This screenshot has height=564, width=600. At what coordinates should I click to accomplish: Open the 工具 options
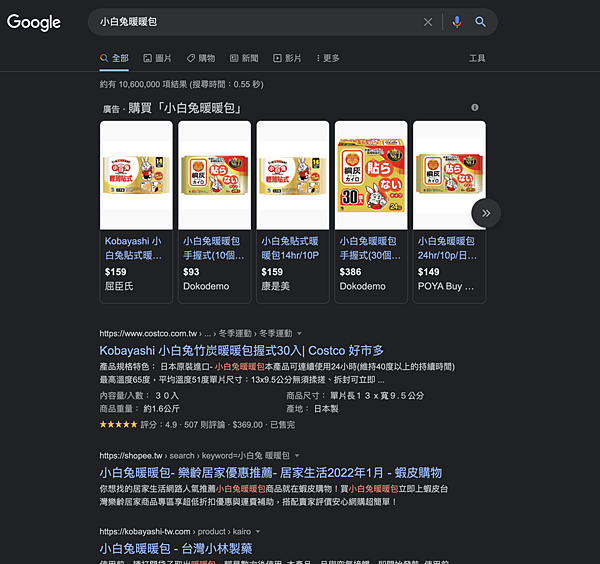[477, 58]
